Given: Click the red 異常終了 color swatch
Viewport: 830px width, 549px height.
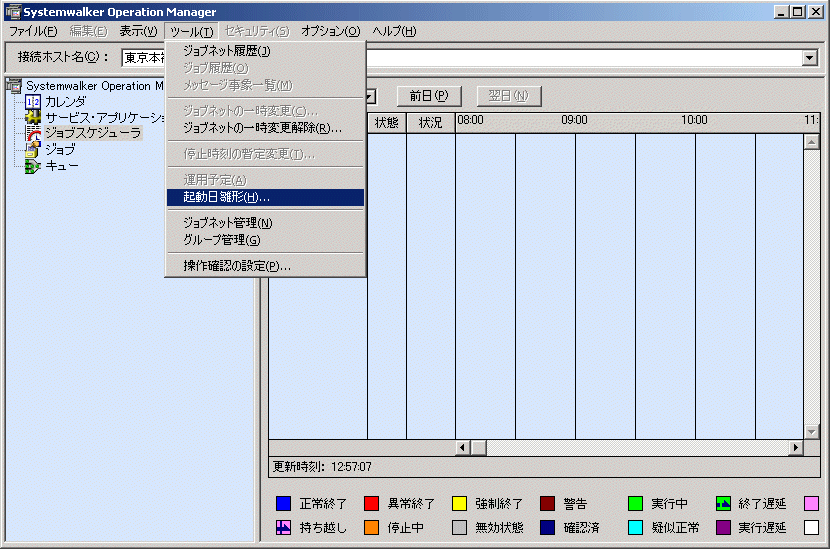Looking at the screenshot, I should [371, 503].
